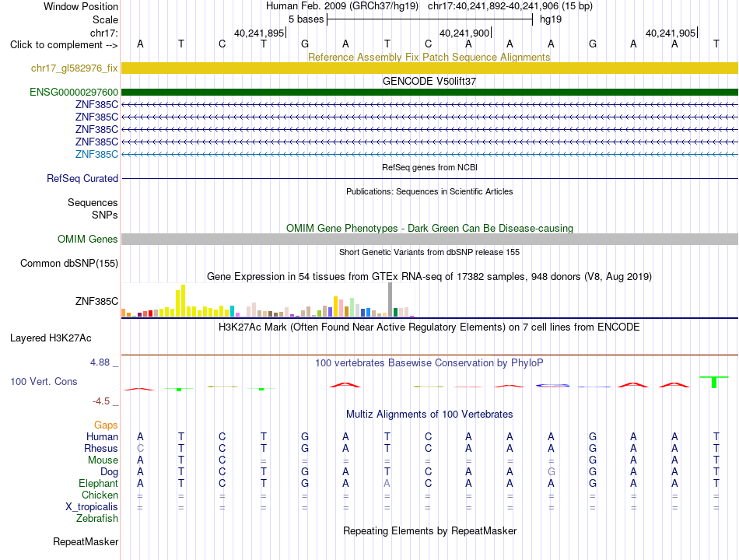Click the ZNF385C label beside the GTEx chart

[x=96, y=301]
